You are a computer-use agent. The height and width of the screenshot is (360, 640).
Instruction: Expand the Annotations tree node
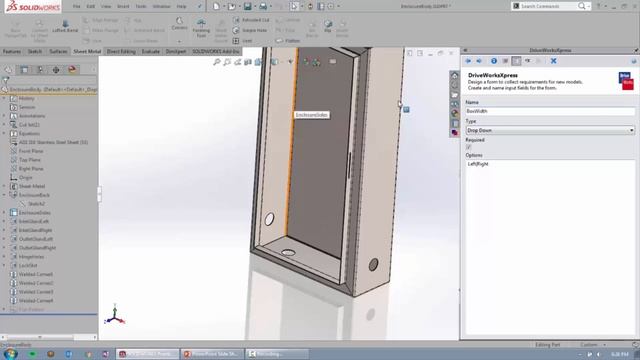[x=4, y=116]
